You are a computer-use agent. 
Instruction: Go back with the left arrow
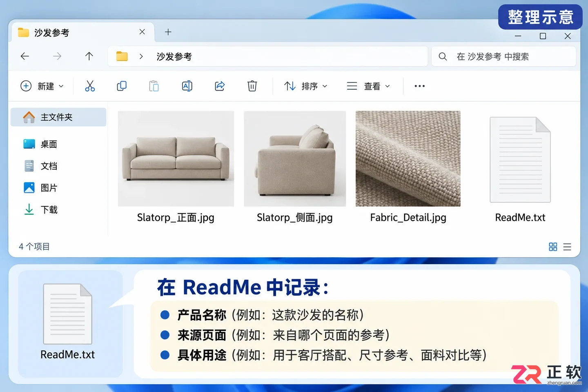[25, 56]
